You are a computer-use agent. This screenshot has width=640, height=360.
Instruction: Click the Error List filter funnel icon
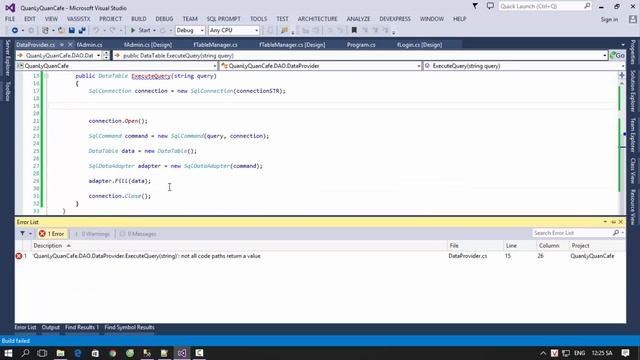(x=22, y=233)
